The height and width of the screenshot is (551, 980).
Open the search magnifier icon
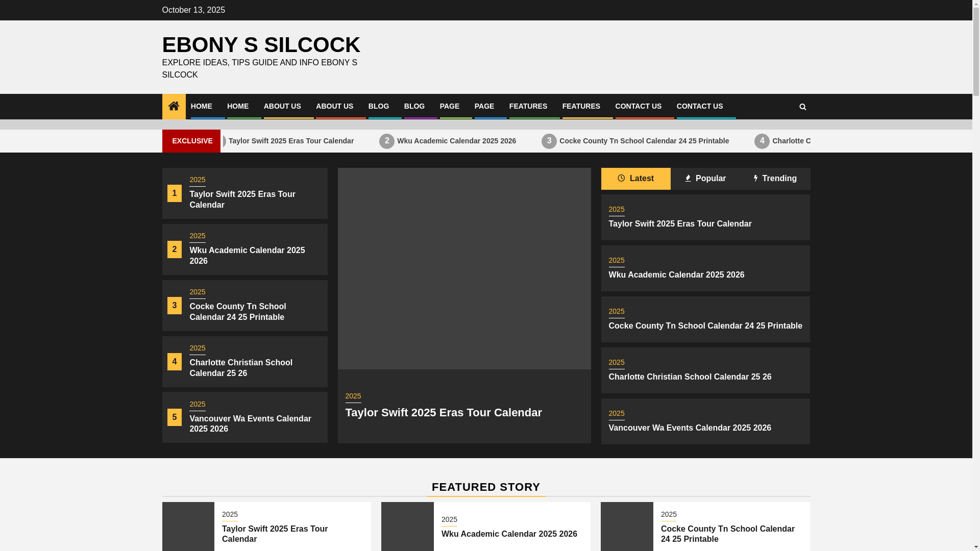(x=802, y=107)
